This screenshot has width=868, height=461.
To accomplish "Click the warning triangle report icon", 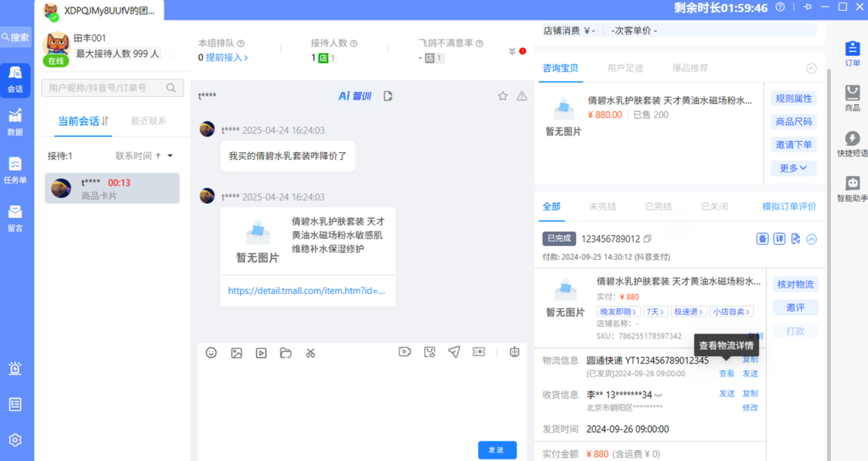I will pyautogui.click(x=522, y=96).
